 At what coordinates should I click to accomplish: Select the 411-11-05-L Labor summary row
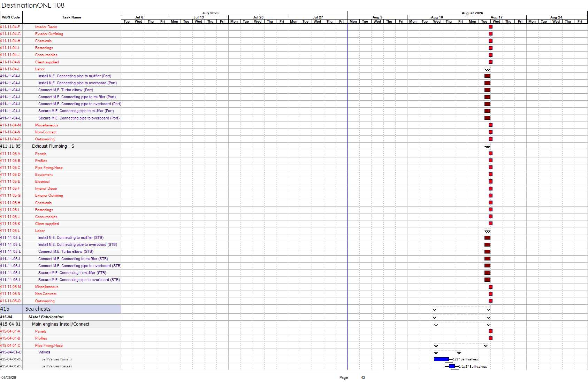click(x=61, y=231)
